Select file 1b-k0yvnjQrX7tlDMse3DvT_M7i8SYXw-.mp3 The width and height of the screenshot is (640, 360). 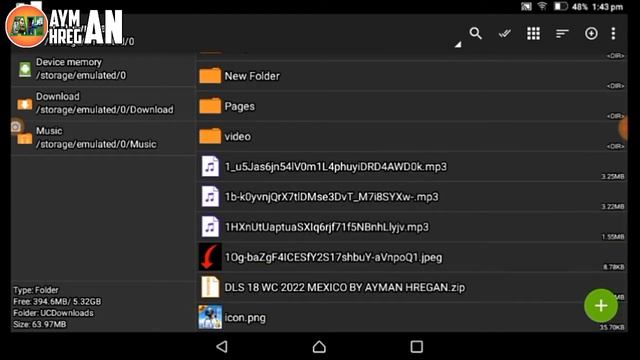[x=412, y=197]
